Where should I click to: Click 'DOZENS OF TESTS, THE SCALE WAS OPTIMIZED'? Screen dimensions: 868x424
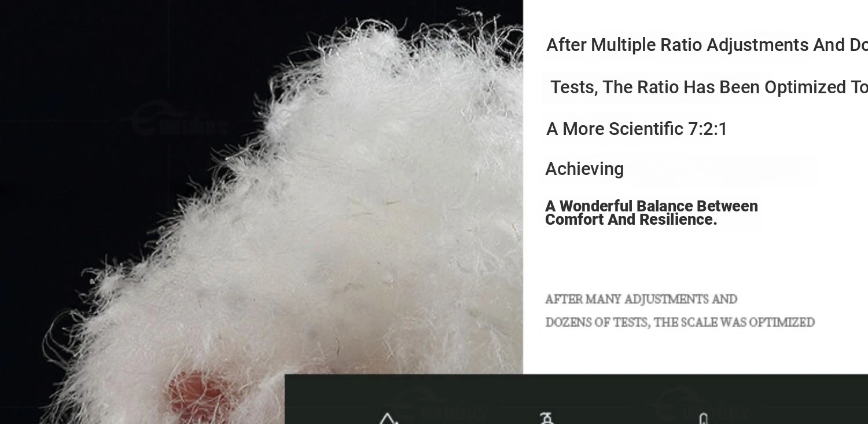point(680,323)
